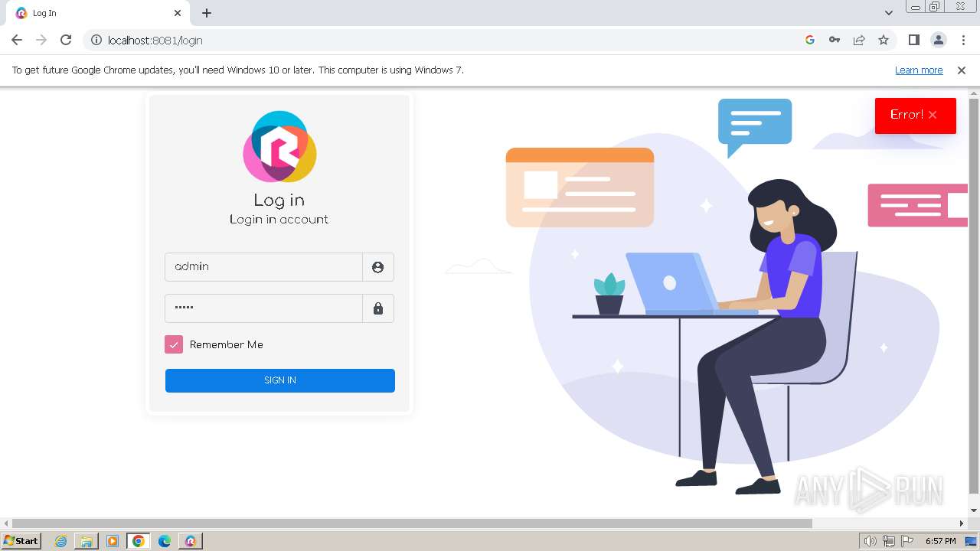Click the user profile icon beside username field
Viewport: 980px width, 551px height.
click(x=377, y=267)
